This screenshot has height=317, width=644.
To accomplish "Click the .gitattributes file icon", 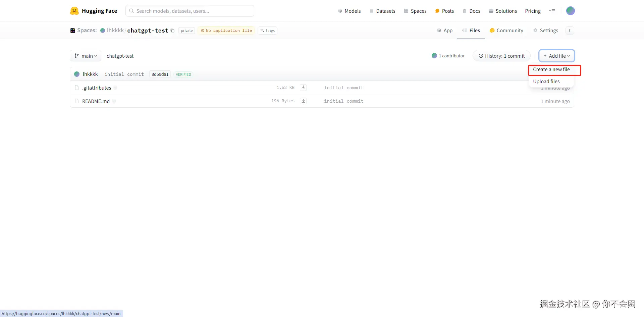I will pos(77,88).
